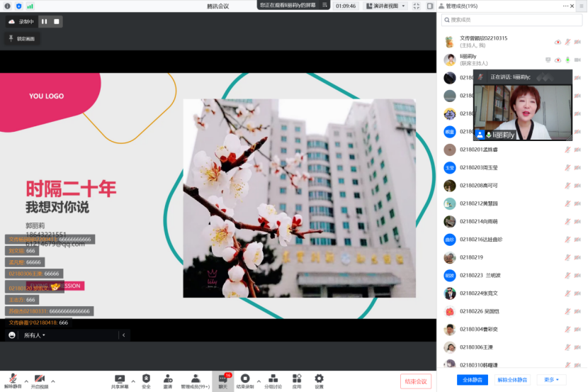Click the network signal strength icon

[x=30, y=6]
